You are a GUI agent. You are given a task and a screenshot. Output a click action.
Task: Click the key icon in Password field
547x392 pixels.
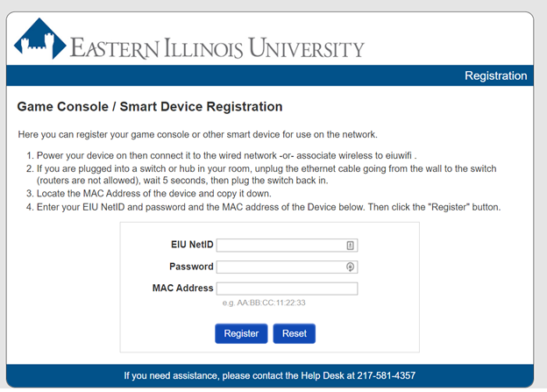(x=350, y=267)
